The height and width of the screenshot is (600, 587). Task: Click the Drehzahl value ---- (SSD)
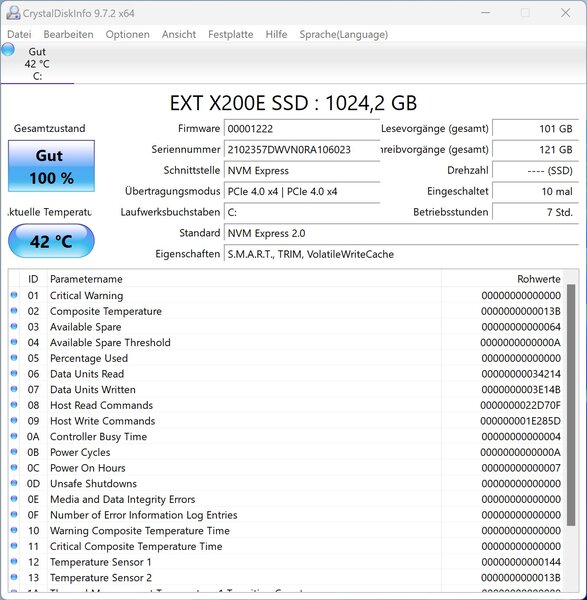(x=535, y=170)
